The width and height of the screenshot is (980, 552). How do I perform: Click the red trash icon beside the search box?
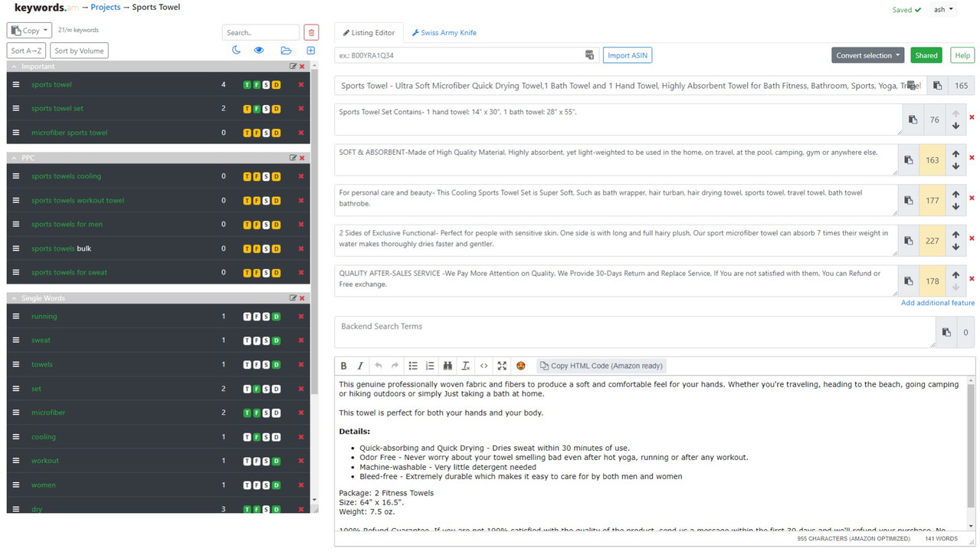[x=311, y=32]
